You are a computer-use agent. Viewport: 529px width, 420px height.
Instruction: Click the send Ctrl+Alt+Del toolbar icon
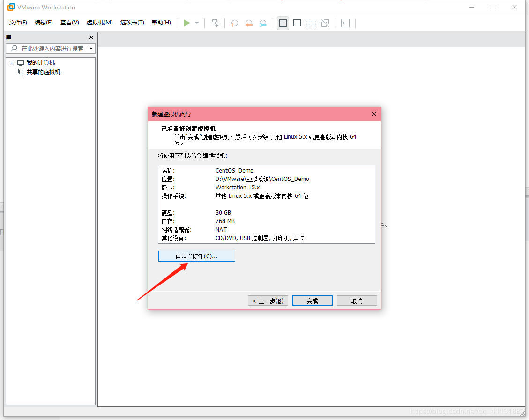click(215, 23)
